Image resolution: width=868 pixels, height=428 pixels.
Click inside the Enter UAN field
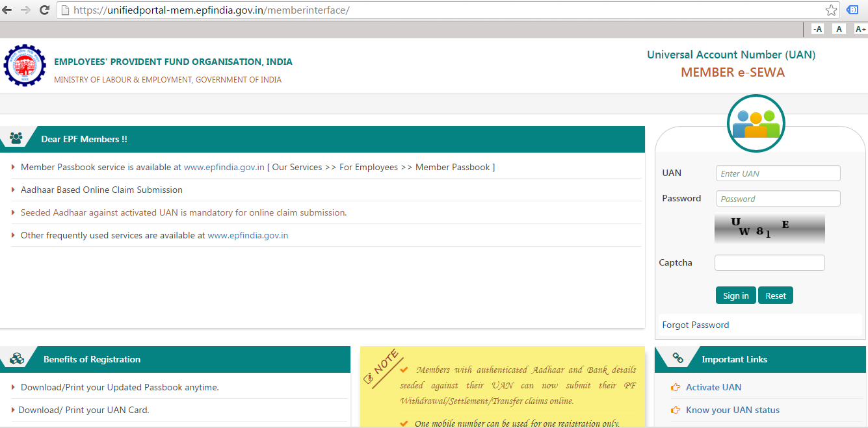778,173
